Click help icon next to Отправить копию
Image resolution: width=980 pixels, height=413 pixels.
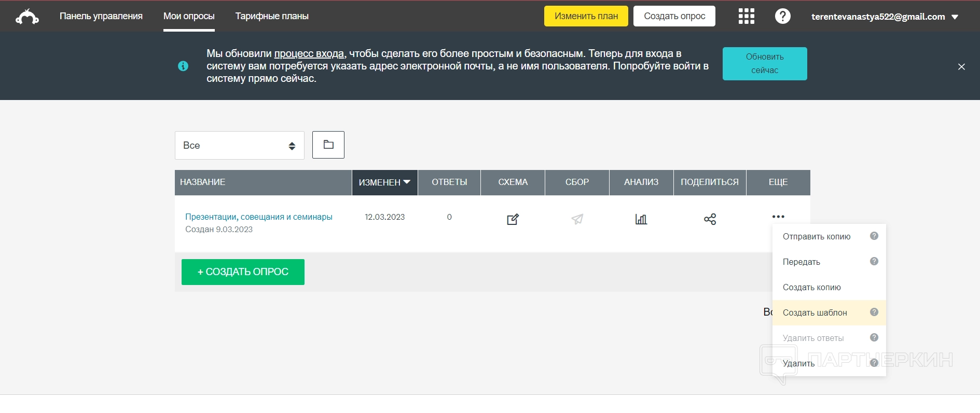point(874,236)
